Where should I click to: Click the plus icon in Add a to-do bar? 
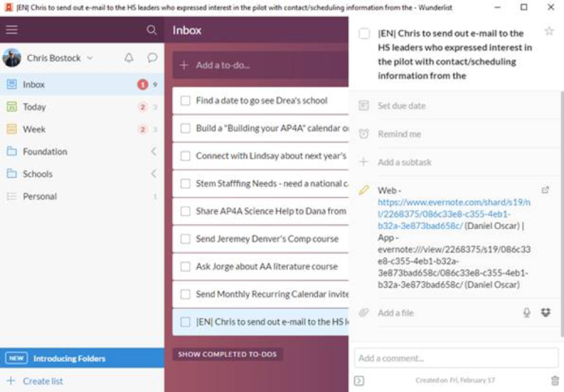(184, 65)
